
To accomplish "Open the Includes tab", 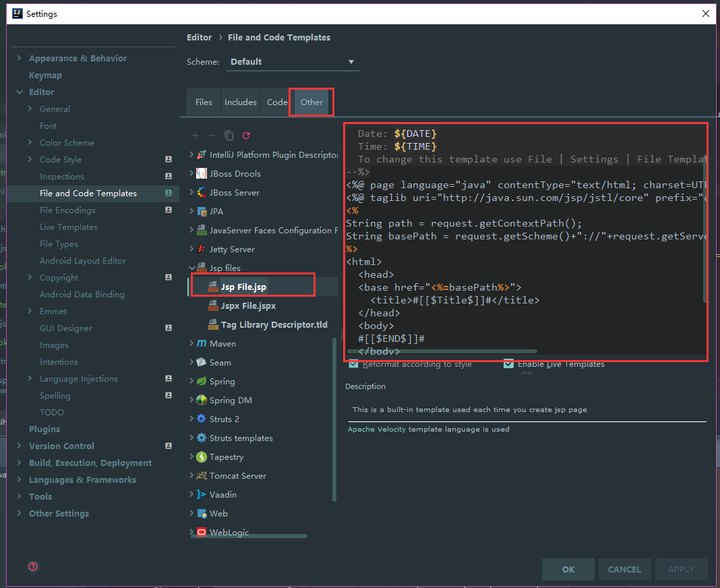I will click(x=240, y=101).
